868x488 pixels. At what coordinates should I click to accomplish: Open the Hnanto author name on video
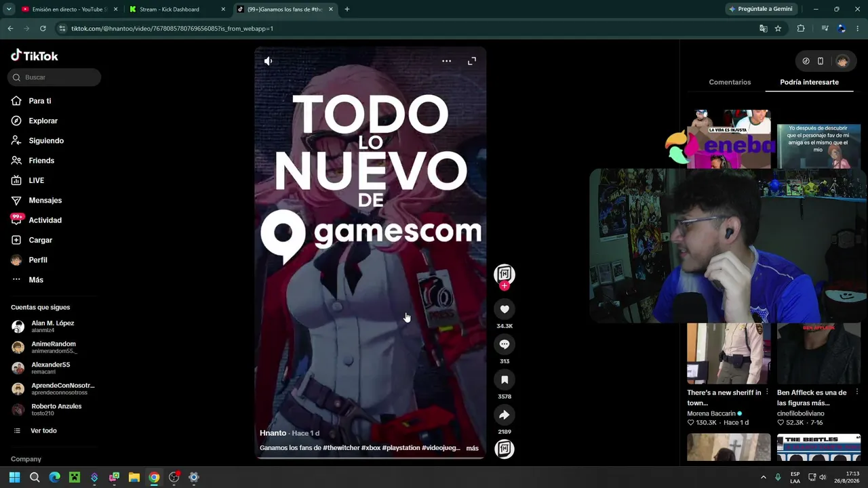pyautogui.click(x=273, y=433)
